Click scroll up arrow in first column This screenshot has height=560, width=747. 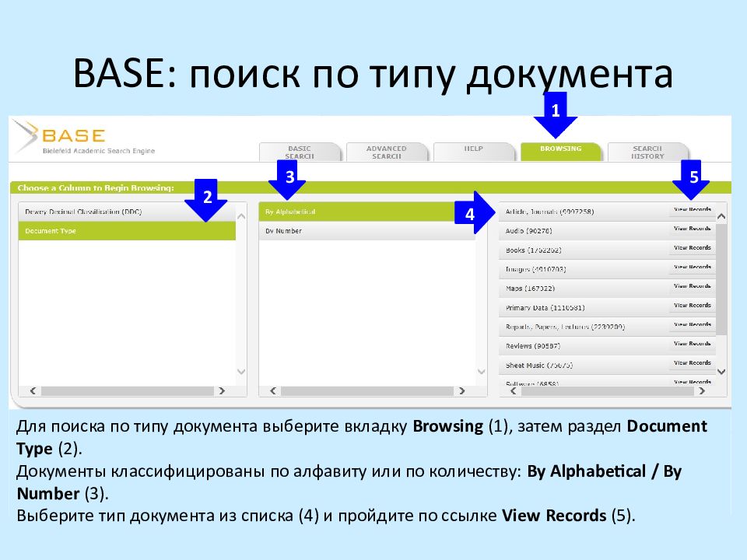241,217
